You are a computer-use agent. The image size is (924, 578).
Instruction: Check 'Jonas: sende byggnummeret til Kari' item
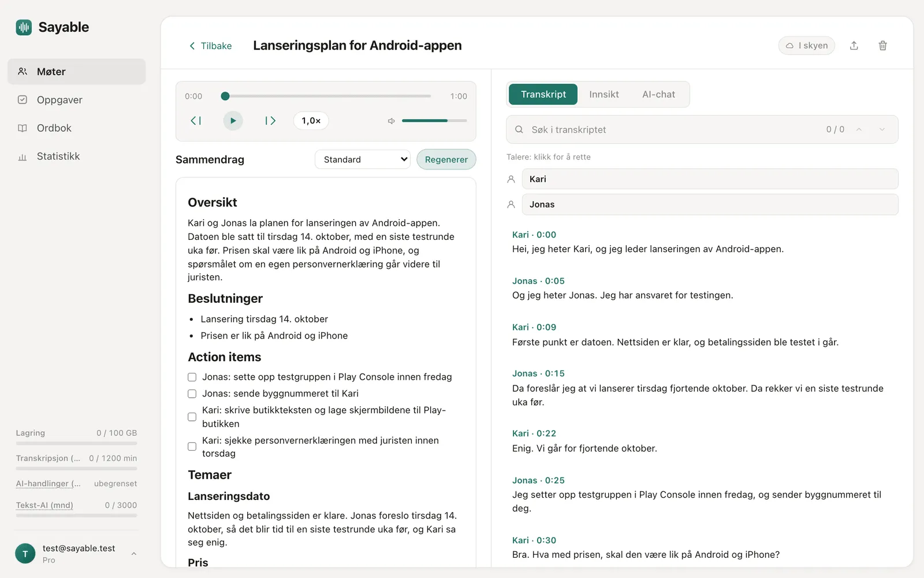192,394
